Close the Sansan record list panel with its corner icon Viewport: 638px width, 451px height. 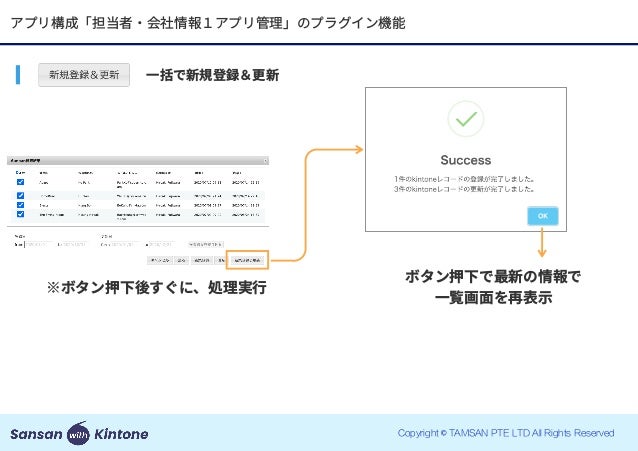266,161
